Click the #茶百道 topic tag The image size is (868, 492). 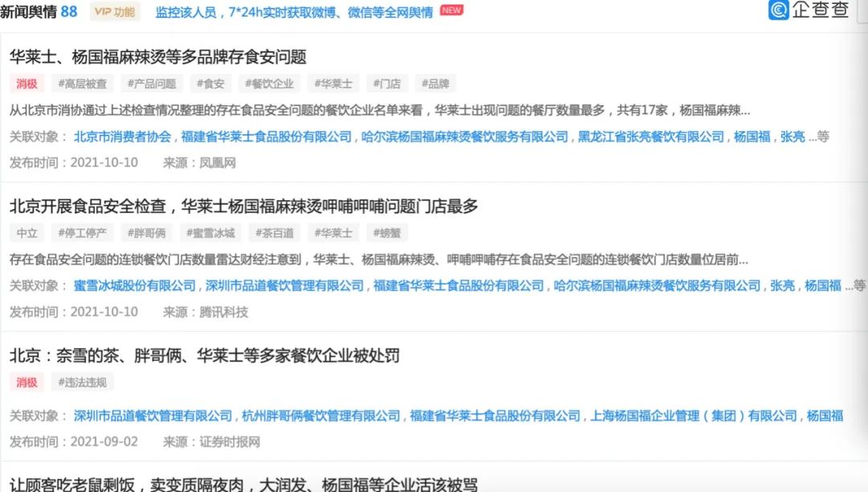[274, 232]
